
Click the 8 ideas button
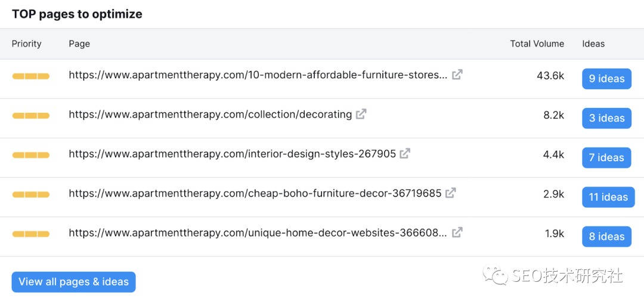[606, 237]
